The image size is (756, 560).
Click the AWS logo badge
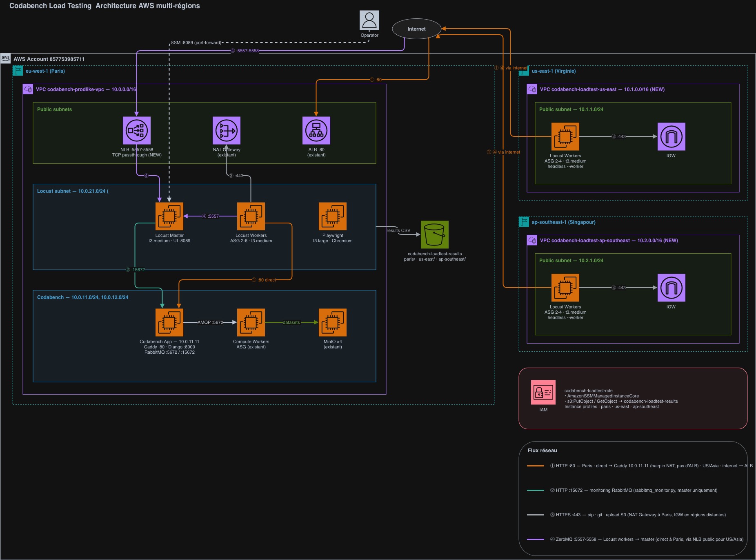click(5, 58)
